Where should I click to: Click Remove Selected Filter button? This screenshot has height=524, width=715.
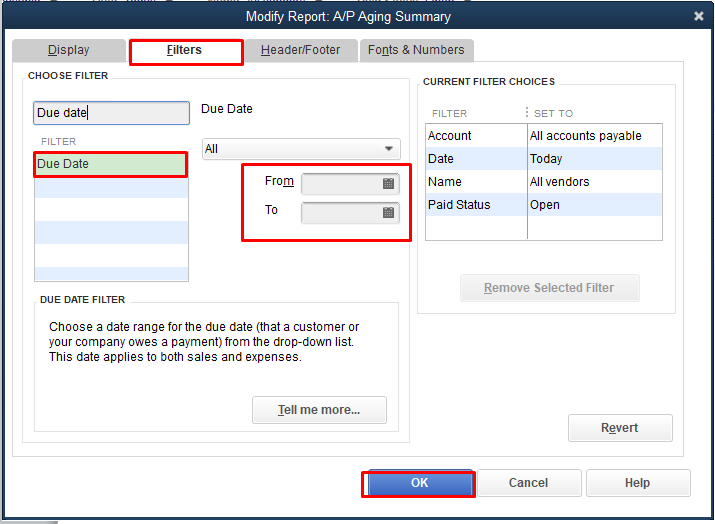click(549, 288)
